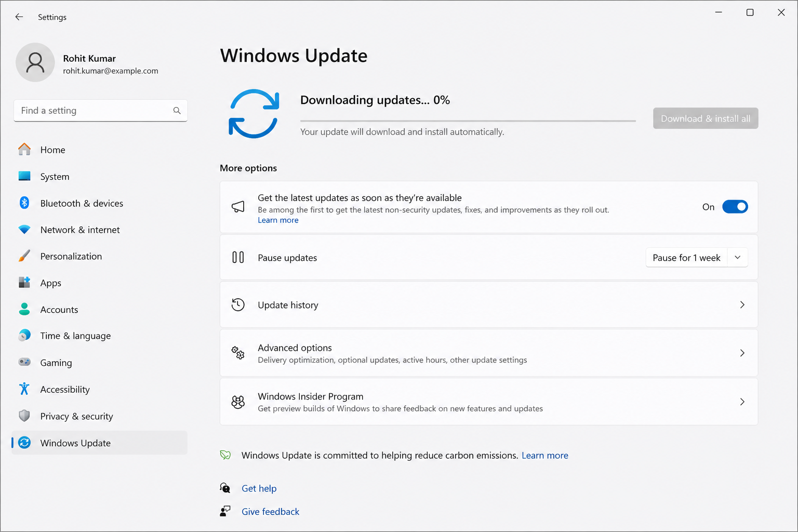Viewport: 798px width, 532px height.
Task: Click Rohit Kumar account name
Action: [89, 58]
